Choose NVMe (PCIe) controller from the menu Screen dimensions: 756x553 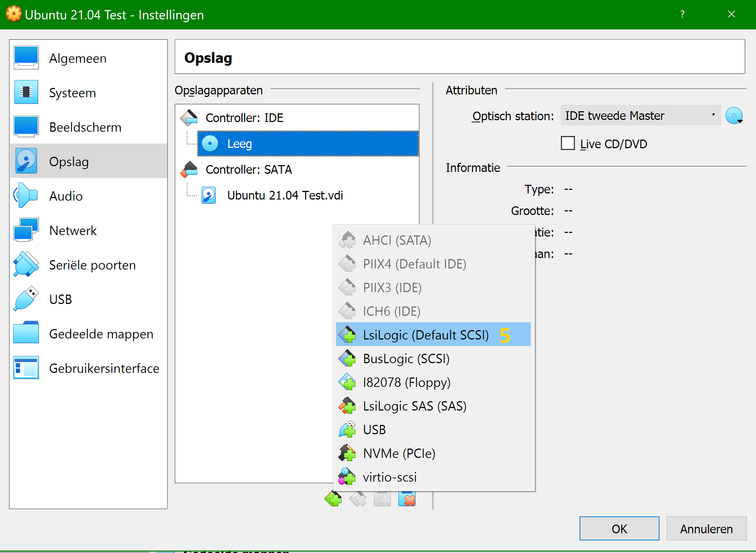coord(399,454)
